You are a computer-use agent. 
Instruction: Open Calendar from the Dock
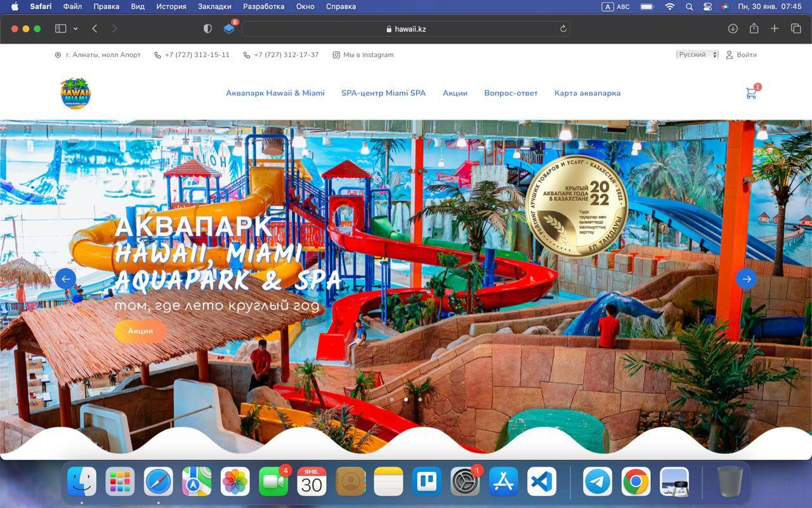[311, 482]
